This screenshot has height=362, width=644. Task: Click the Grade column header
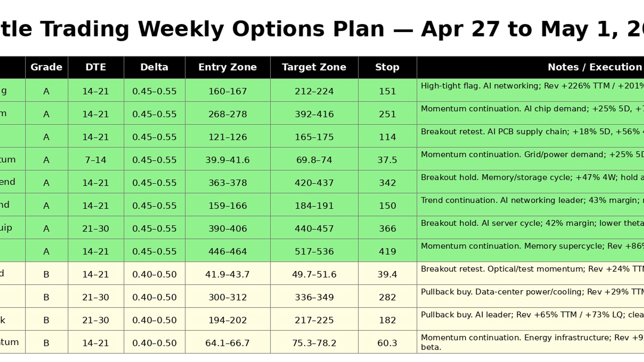47,67
